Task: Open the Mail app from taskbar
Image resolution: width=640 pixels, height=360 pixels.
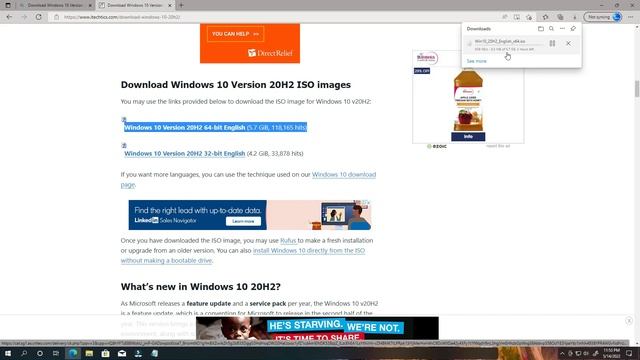Action: (x=122, y=353)
